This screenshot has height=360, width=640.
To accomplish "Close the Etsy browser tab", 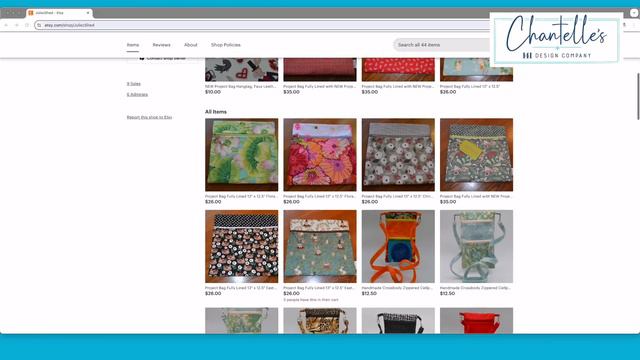I will 88,13.
